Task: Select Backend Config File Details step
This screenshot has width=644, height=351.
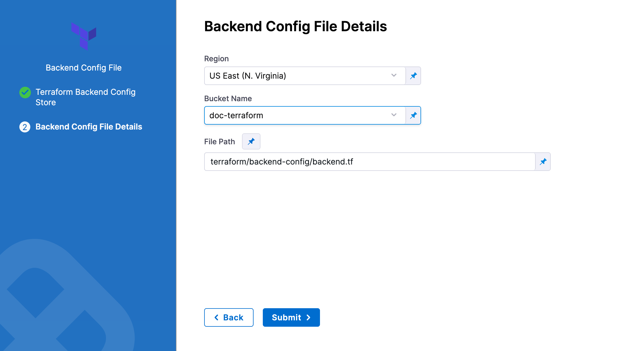Action: 89,127
